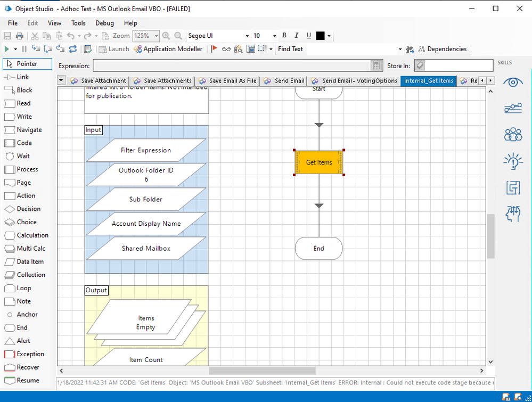Open the Debug menu
The height and width of the screenshot is (402, 532).
(104, 23)
